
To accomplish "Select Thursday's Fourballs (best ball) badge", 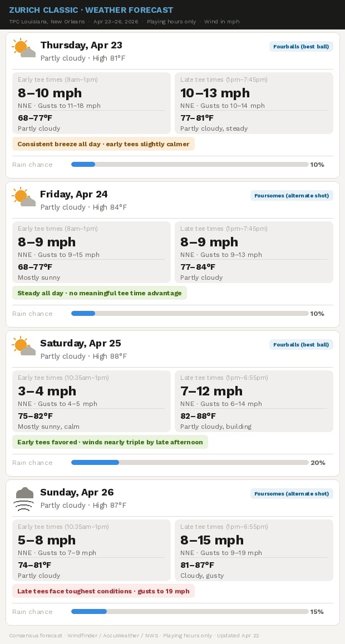I will click(301, 46).
